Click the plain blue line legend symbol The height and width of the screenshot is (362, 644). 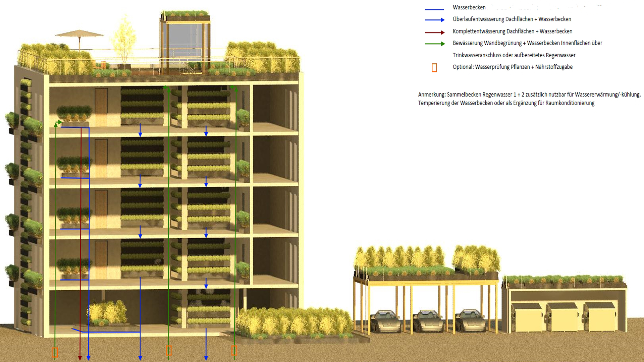pyautogui.click(x=434, y=9)
